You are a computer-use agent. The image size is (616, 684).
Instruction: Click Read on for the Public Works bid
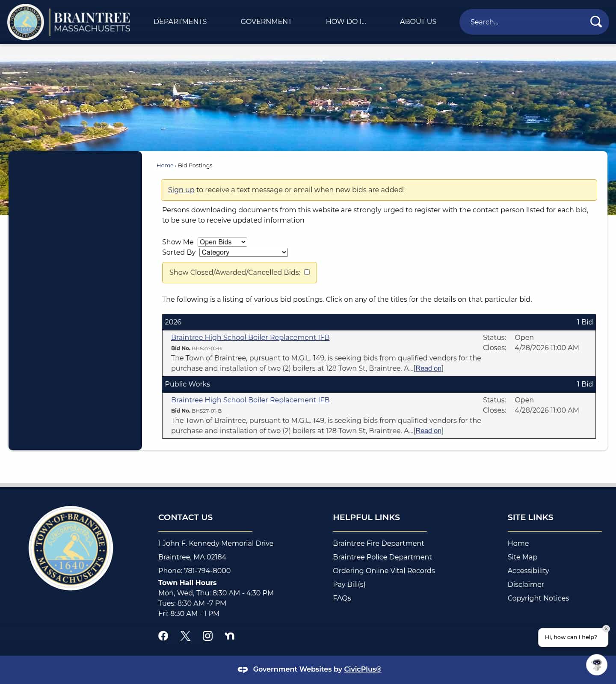tap(429, 431)
